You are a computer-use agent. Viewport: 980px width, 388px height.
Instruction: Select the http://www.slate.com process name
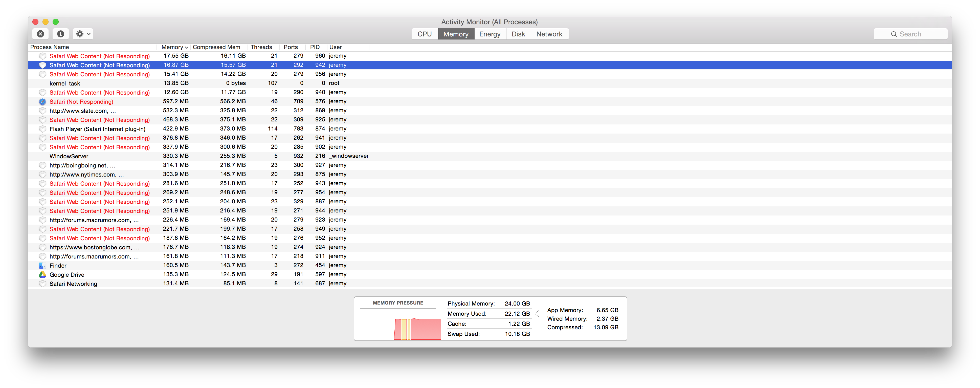83,111
